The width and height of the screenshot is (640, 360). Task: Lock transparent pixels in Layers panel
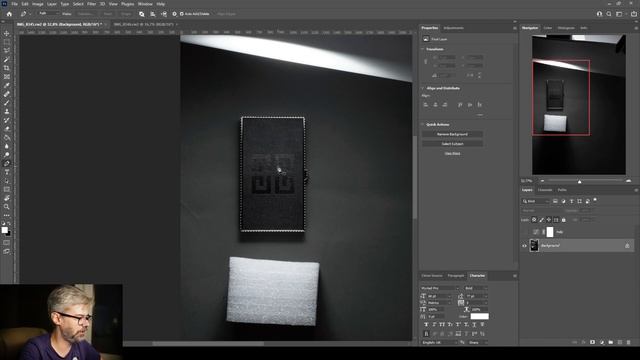(534, 220)
